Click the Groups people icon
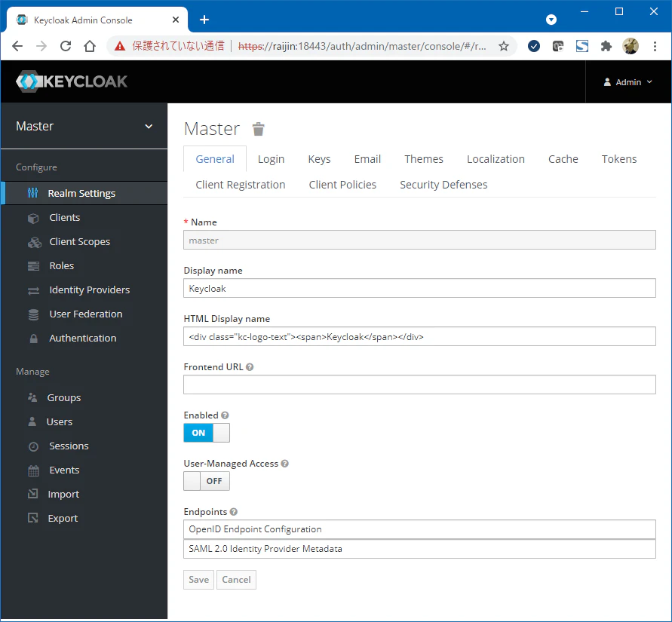 click(x=32, y=397)
